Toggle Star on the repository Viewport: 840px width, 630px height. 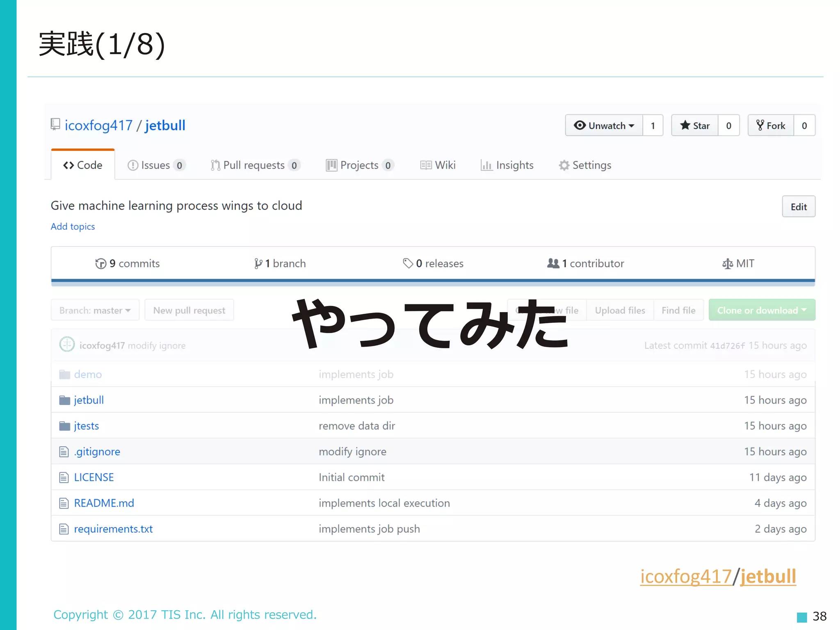(x=695, y=126)
